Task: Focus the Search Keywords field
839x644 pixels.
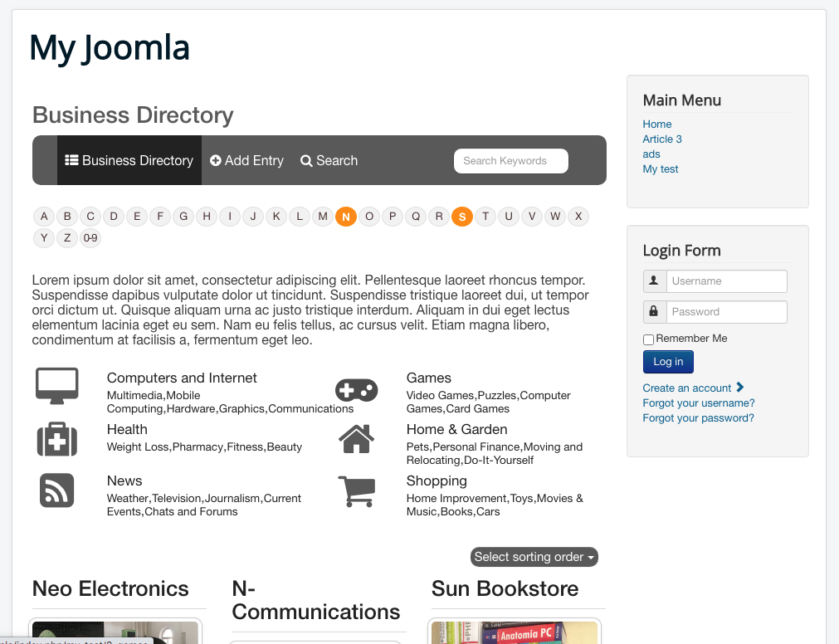Action: pos(511,161)
